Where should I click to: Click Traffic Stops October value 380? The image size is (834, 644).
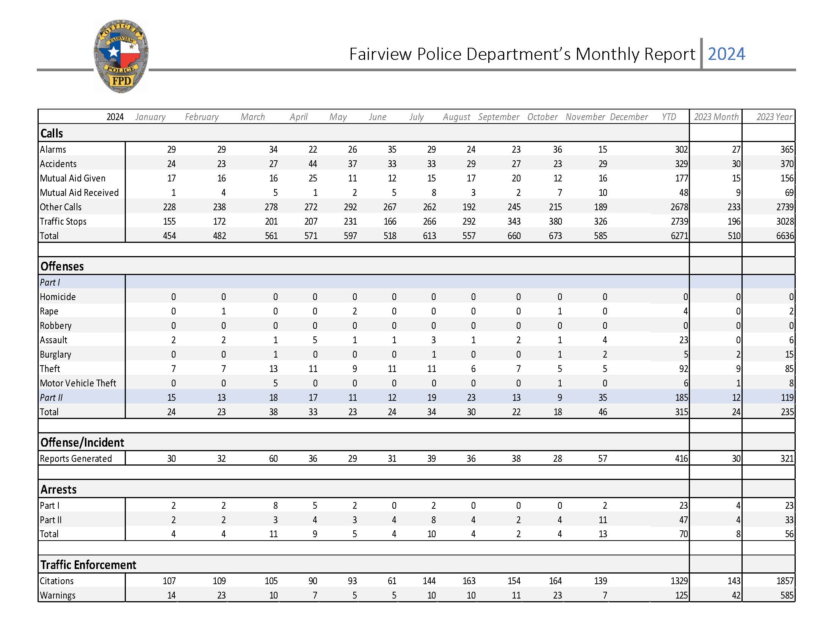point(555,221)
